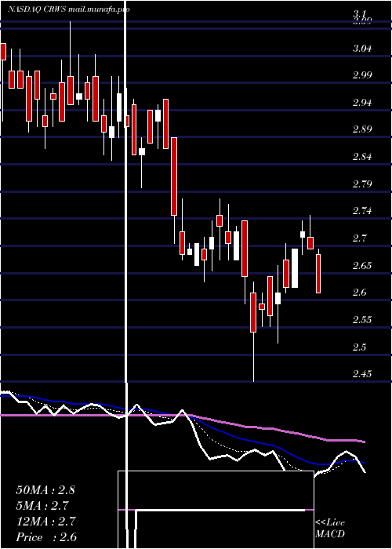
Task: Click the 2.45 price axis label
Action: point(362,374)
